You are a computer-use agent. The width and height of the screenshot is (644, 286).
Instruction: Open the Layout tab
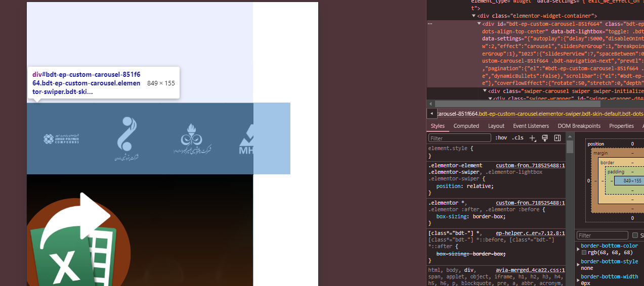point(496,126)
